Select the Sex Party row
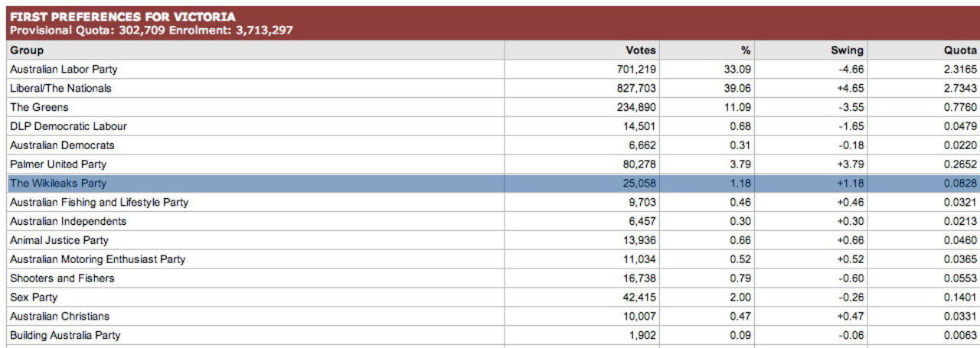This screenshot has height=348, width=980. (34, 298)
